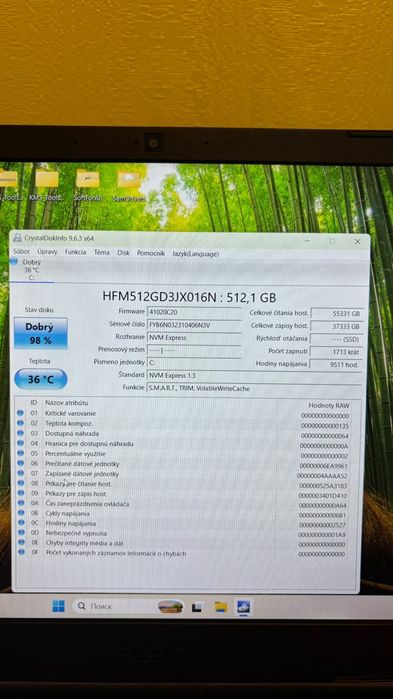Click the Celkové zápisy host. value 37333 GB
Viewport: 393px width, 699px height.
336,326
